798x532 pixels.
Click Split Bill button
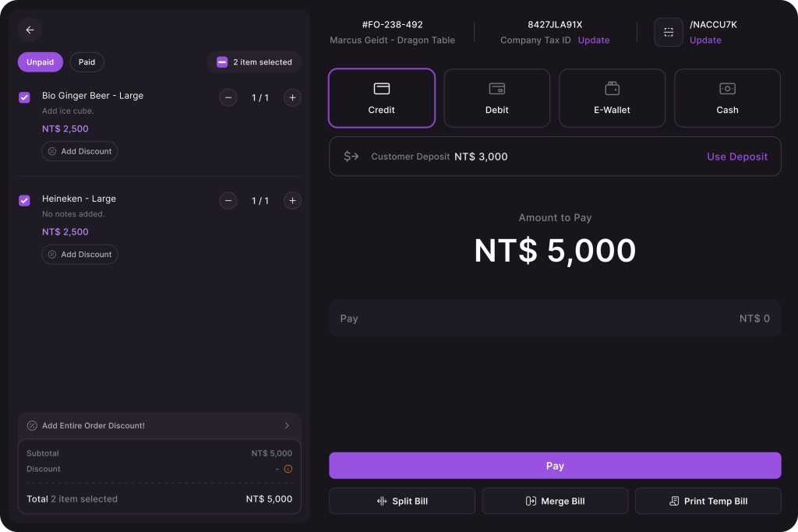click(x=402, y=501)
